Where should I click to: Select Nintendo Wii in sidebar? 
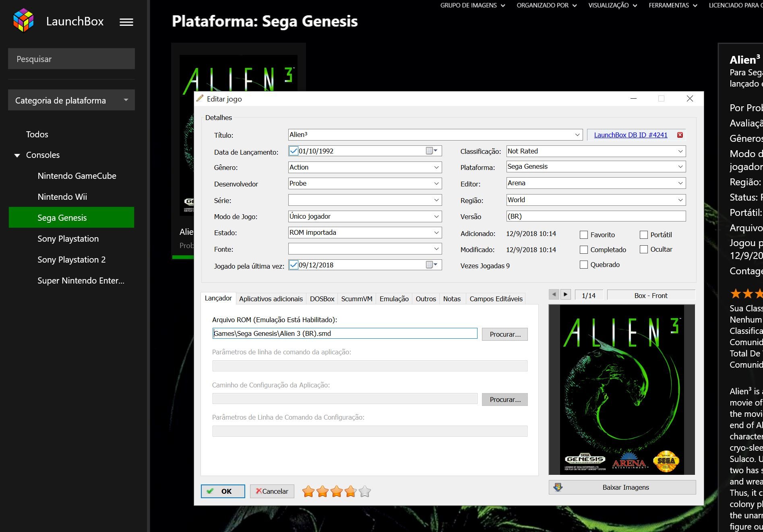pos(62,197)
